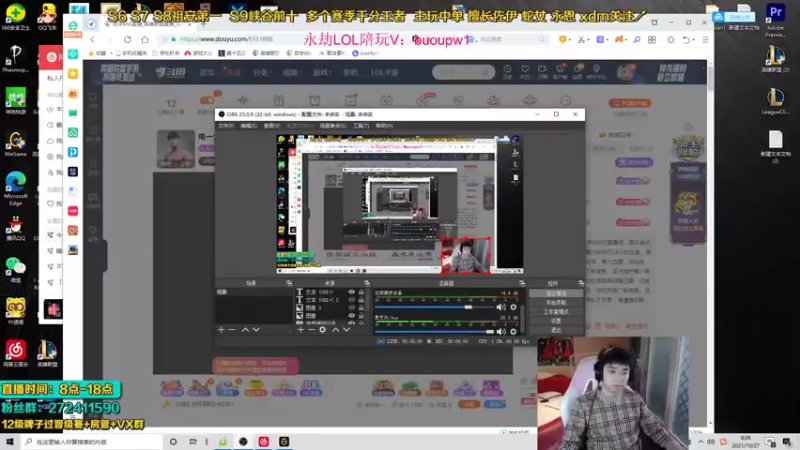Viewport: 800px width, 450px height.
Task: Click 退出 button in OBS controls
Action: 556,330
